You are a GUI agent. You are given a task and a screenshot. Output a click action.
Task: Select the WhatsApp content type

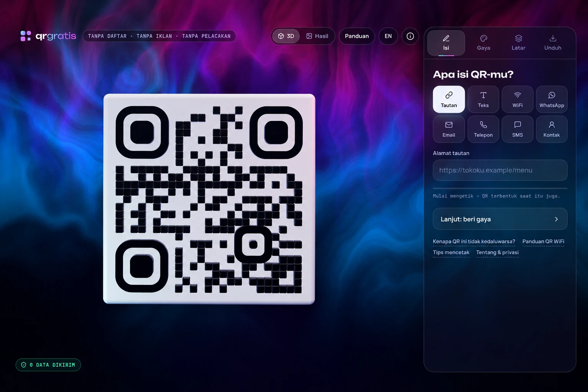(552, 99)
